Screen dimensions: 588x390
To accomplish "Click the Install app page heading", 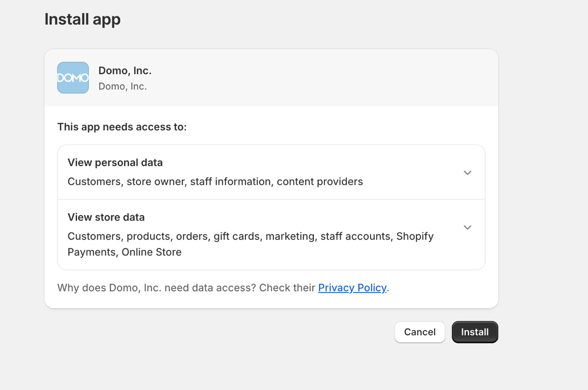I will coord(82,19).
